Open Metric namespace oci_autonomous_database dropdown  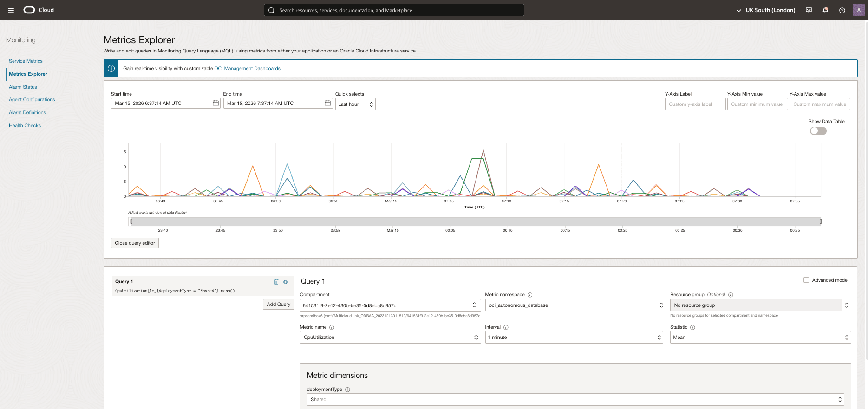pyautogui.click(x=575, y=305)
